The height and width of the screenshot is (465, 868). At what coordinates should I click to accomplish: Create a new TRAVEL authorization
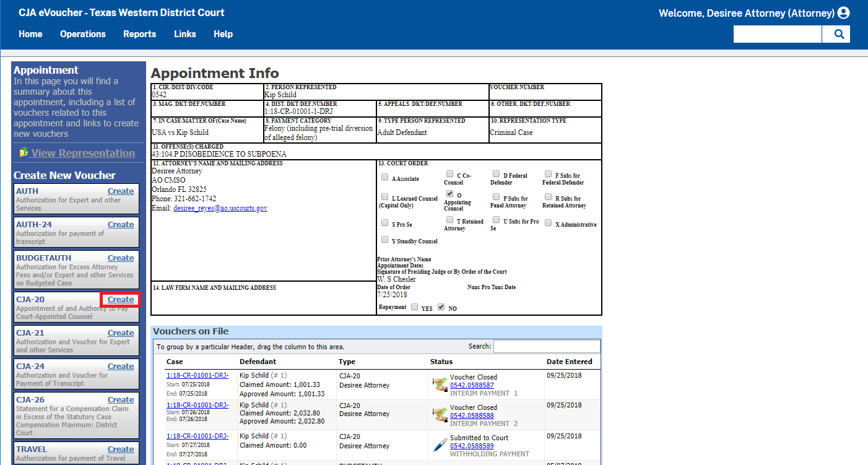click(121, 450)
